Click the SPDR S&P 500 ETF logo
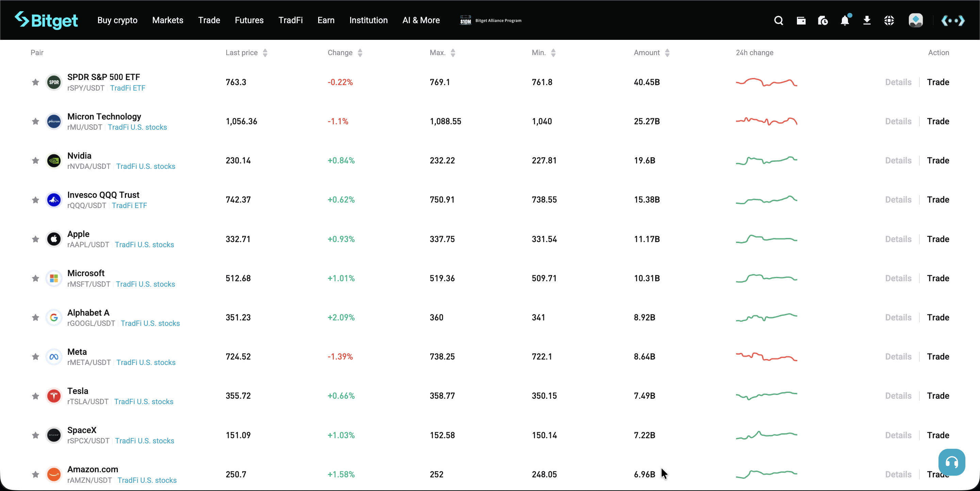The image size is (980, 491). (54, 82)
